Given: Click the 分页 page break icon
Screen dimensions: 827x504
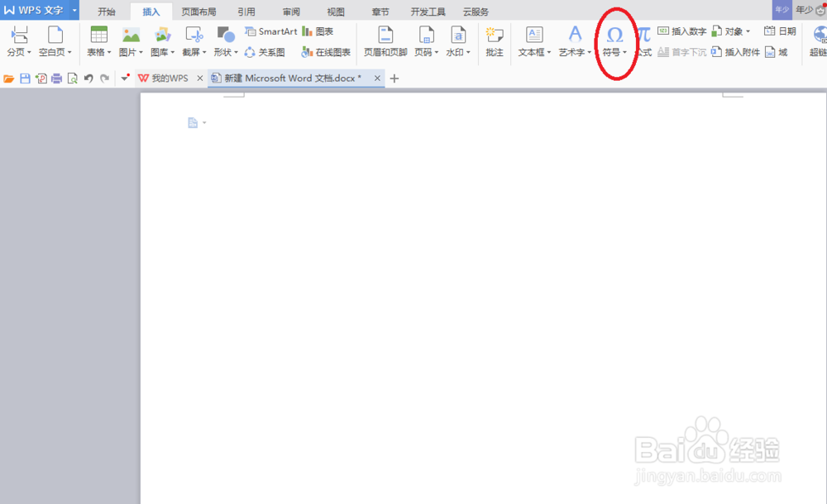Looking at the screenshot, I should point(20,35).
